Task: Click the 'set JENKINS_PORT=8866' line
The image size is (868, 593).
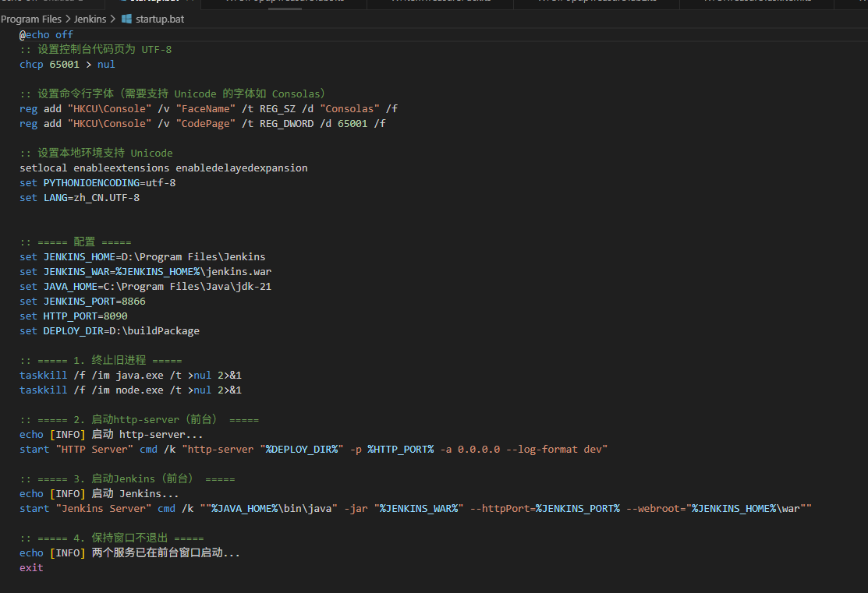Action: 83,301
